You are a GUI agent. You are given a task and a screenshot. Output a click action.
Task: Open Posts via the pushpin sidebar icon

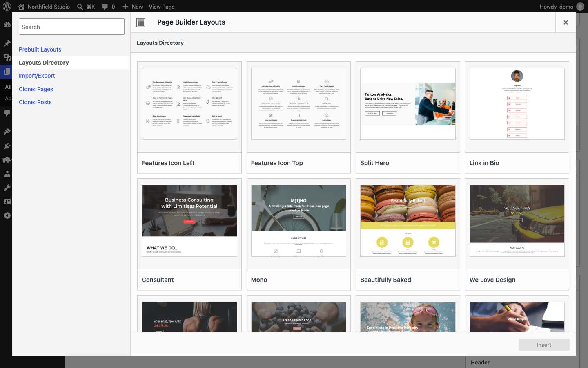click(x=7, y=43)
